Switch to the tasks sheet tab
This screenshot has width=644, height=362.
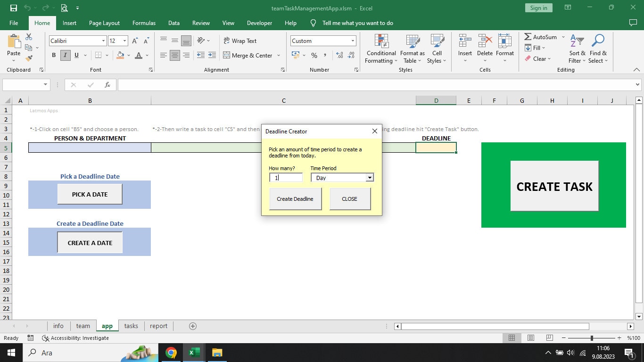[x=131, y=326]
